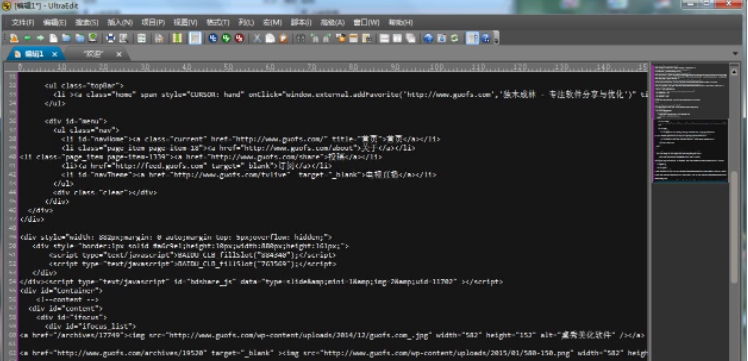Open from FTP with the green computer icon

point(93,38)
